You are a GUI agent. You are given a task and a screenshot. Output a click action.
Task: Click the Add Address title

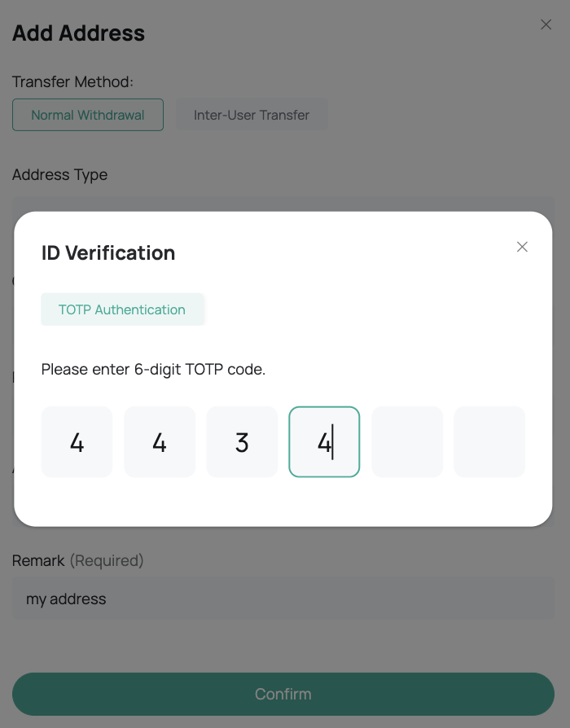pyautogui.click(x=79, y=33)
